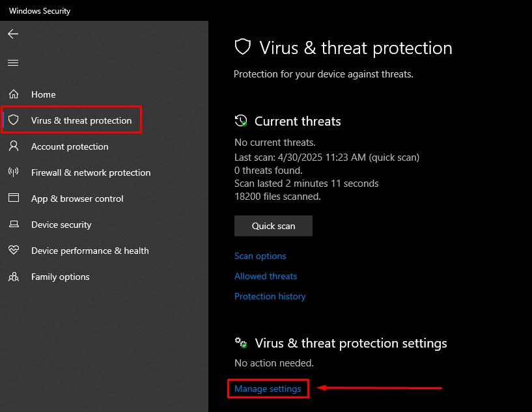This screenshot has width=532, height=412.
Task: Click the large shield icon beside the page title
Action: tap(242, 47)
